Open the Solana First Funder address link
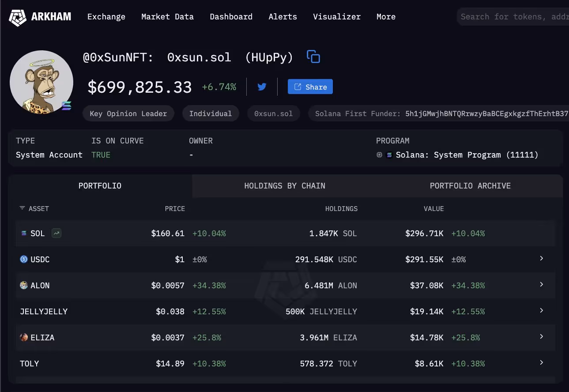This screenshot has height=392, width=569. [487, 113]
